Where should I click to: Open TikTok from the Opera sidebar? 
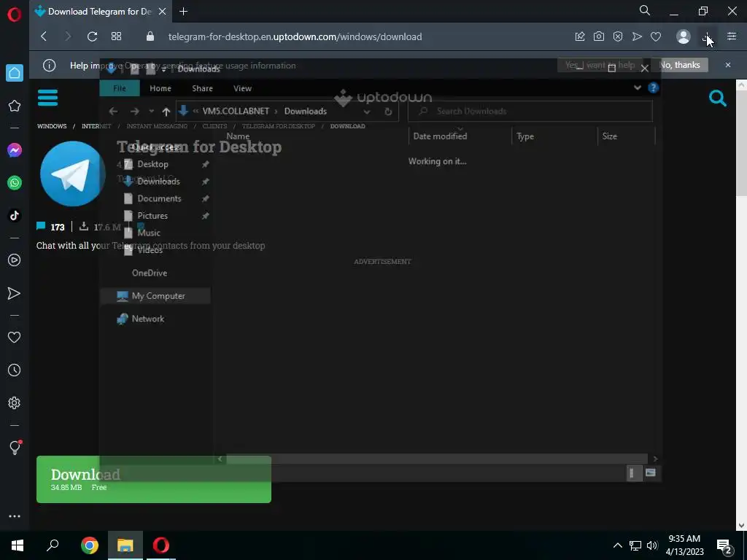15,215
